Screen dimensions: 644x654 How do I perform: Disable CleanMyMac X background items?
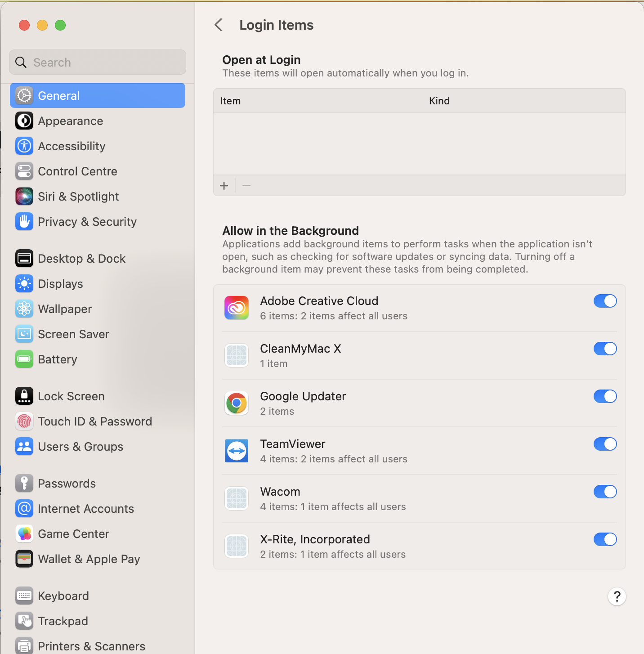pyautogui.click(x=605, y=349)
